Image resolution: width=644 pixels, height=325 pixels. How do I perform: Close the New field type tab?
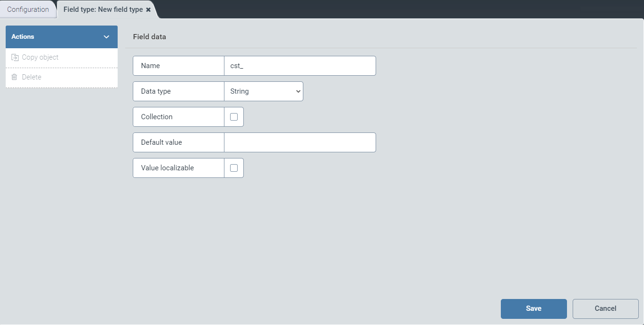click(x=148, y=9)
